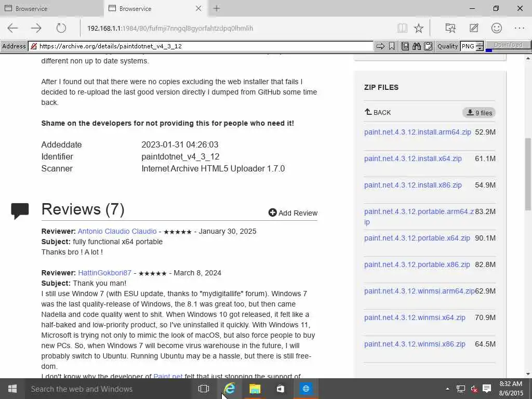Click the 9 files download icon
Viewport: 532px width, 399px height.
click(x=478, y=113)
